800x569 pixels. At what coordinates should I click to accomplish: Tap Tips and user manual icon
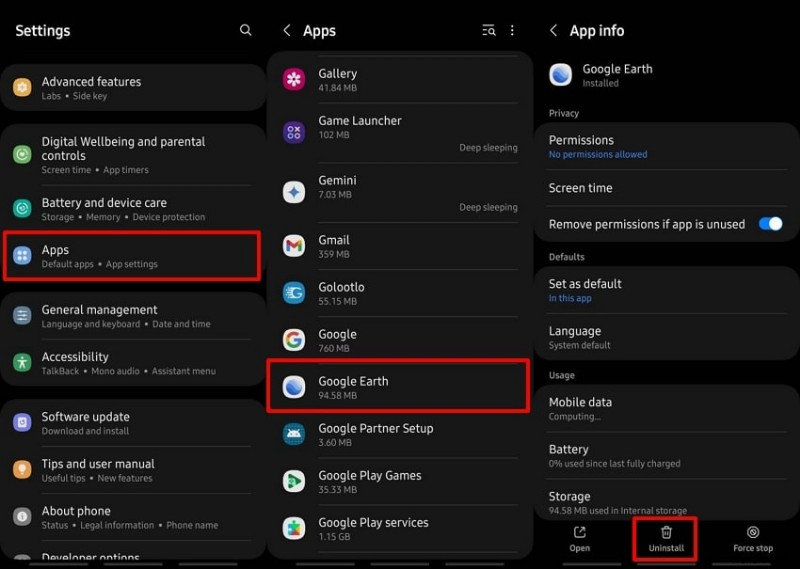[x=22, y=469]
